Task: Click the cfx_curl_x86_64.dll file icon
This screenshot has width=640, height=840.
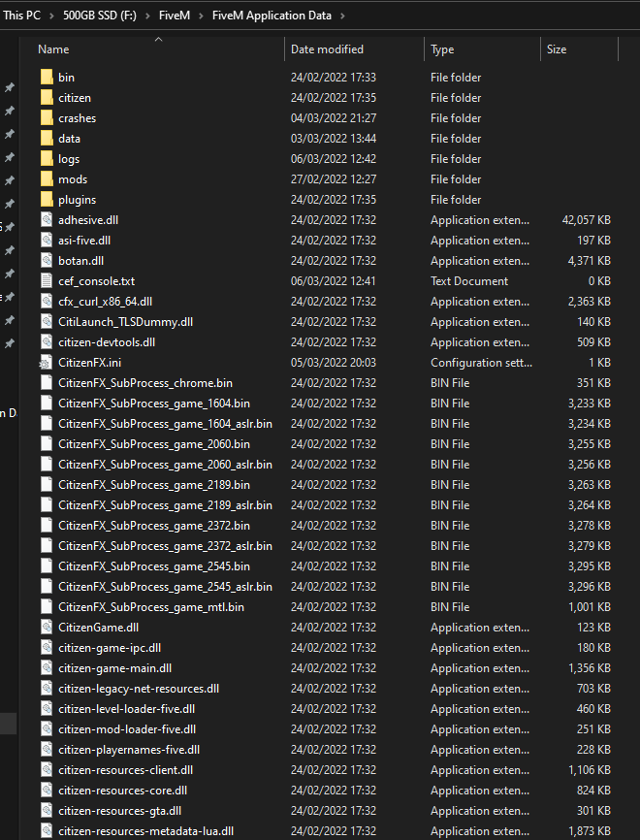Action: (x=47, y=301)
